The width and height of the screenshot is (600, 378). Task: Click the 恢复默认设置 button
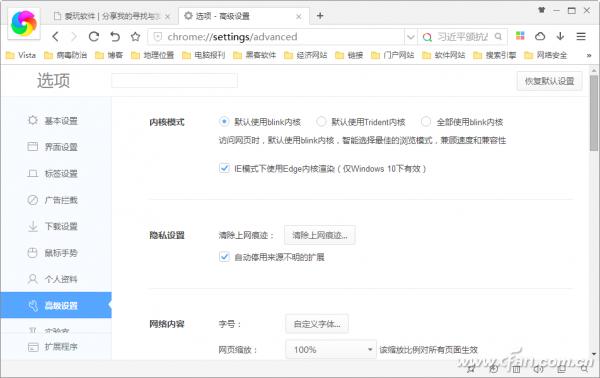point(549,81)
